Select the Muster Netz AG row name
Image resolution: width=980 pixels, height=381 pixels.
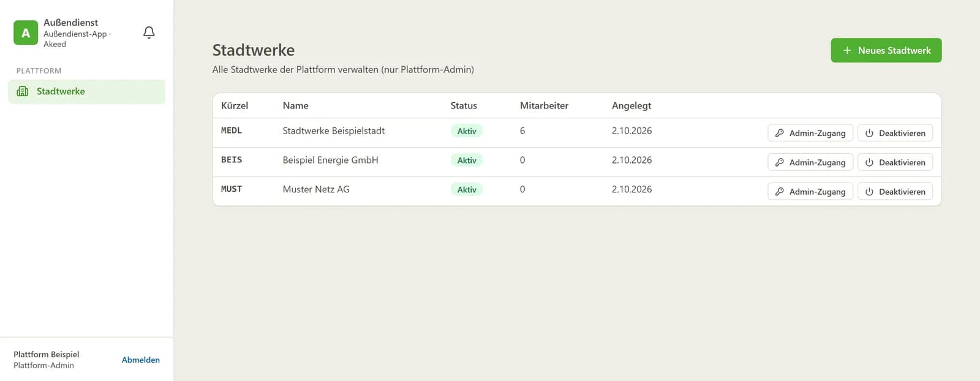coord(316,189)
